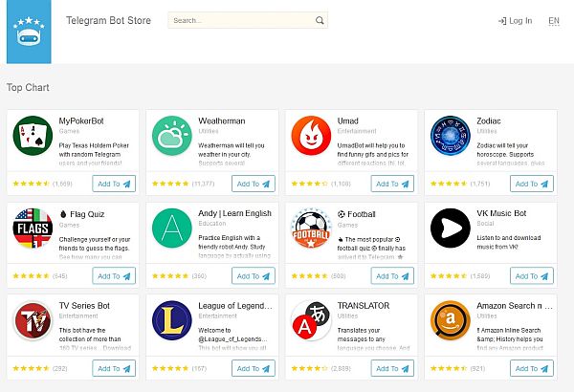Select the Education category under Andy
Viewport: 574px width, 392px height.
[x=212, y=224]
